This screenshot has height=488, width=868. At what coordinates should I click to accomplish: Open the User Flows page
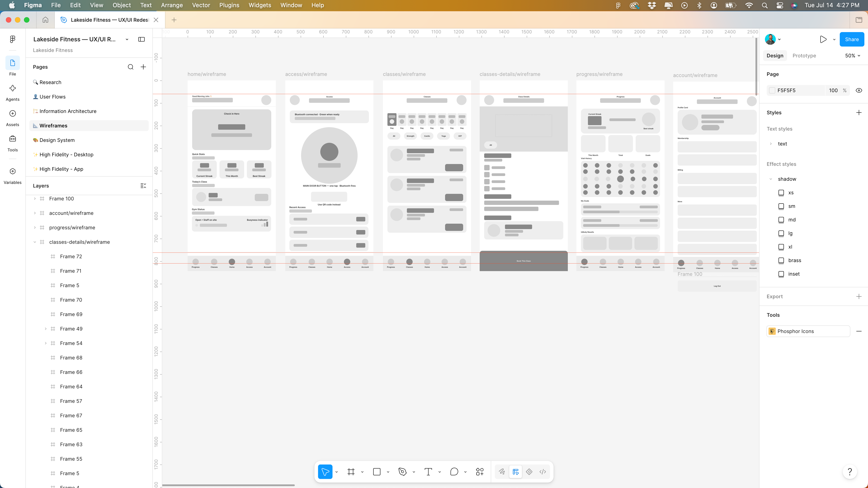coord(89,97)
